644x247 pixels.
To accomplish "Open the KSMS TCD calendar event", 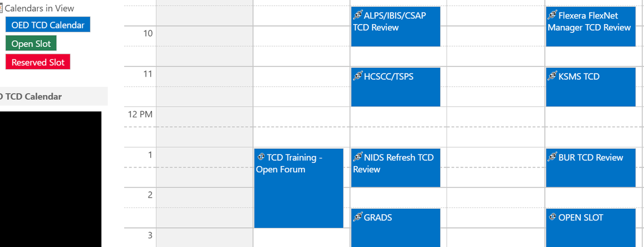I will click(x=591, y=87).
